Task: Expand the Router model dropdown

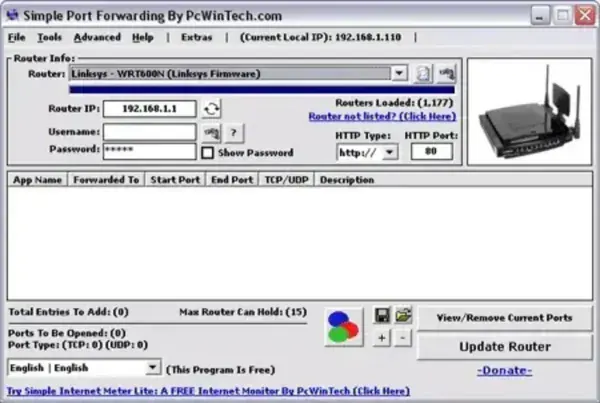Action: [x=399, y=73]
